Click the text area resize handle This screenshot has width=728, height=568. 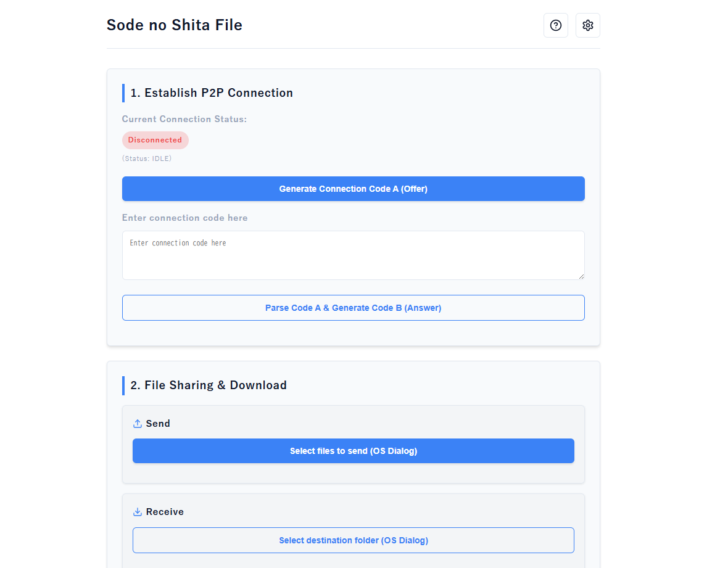click(x=581, y=276)
